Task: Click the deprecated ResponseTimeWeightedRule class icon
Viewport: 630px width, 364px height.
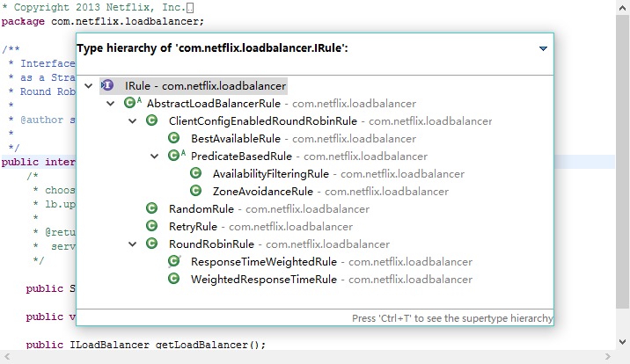Action: (x=174, y=261)
